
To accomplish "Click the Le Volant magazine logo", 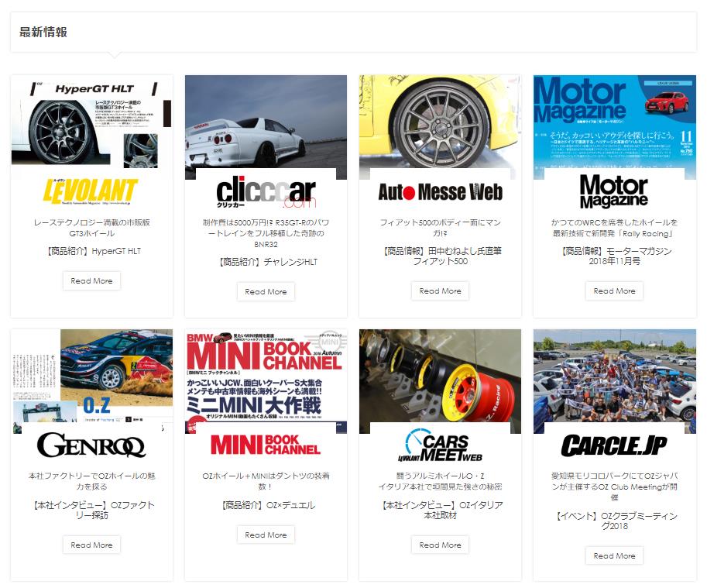I will point(91,191).
